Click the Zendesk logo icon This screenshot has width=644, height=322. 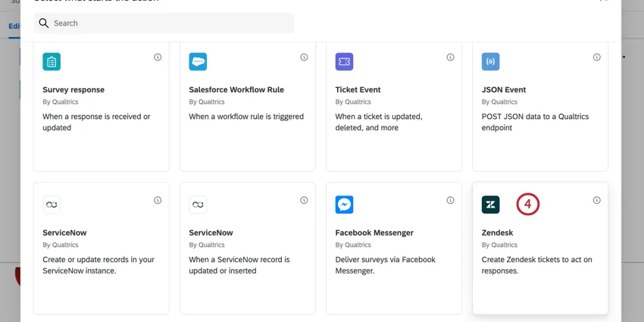point(490,205)
